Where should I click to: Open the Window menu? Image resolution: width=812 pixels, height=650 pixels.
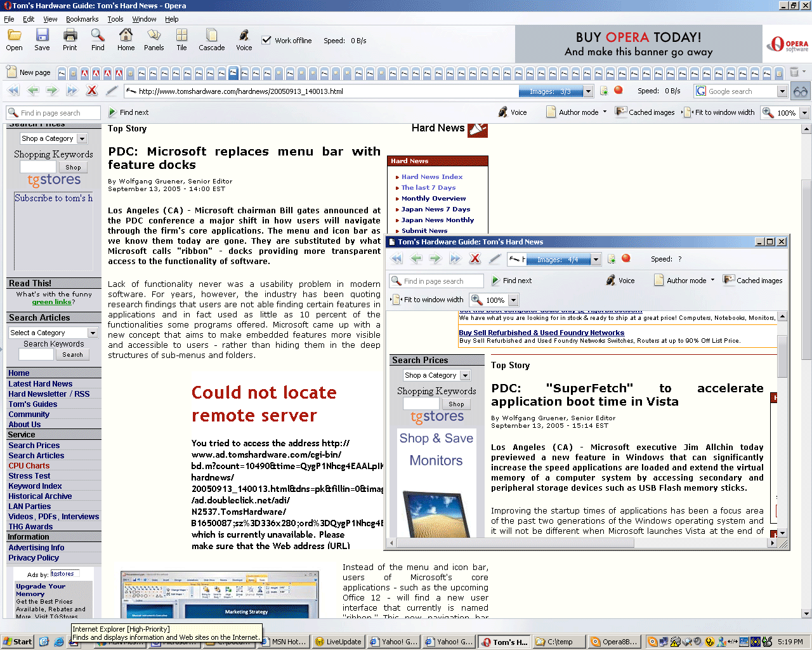[x=144, y=19]
